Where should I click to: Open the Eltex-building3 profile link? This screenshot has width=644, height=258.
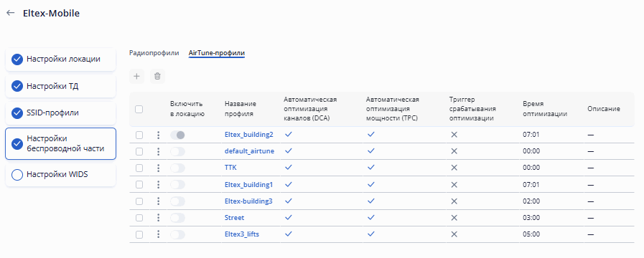[248, 201]
